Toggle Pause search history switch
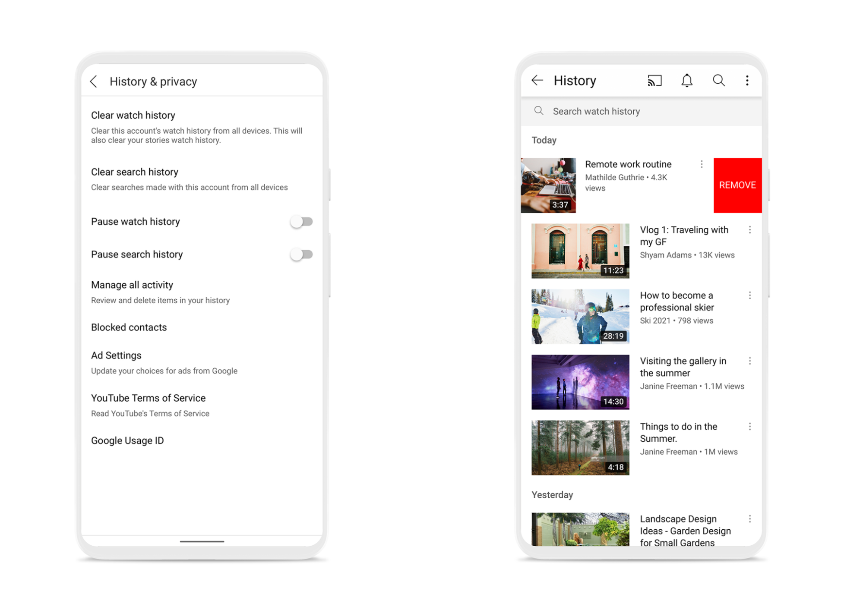The image size is (863, 616). coord(301,255)
